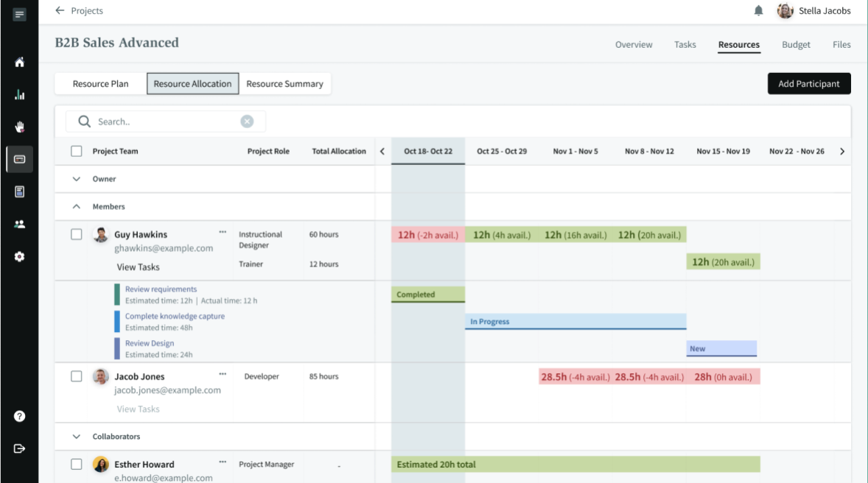Click the Add Participant button

point(808,84)
